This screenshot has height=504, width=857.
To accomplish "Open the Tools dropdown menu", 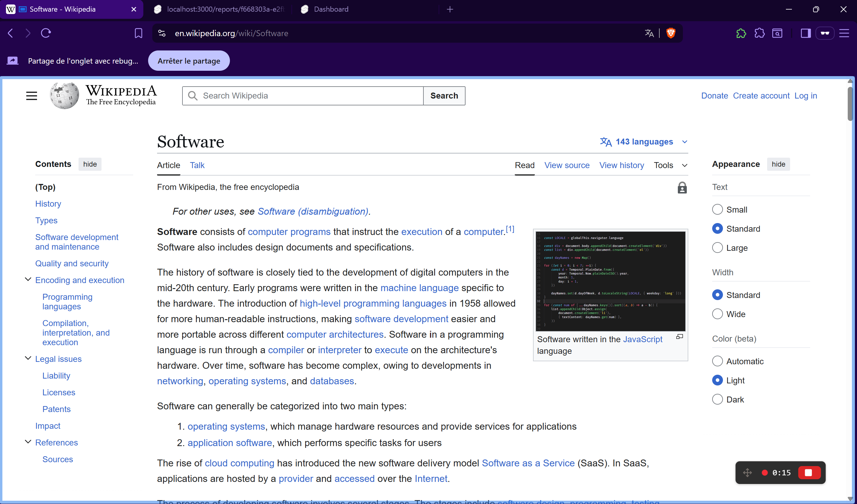I will 671,165.
